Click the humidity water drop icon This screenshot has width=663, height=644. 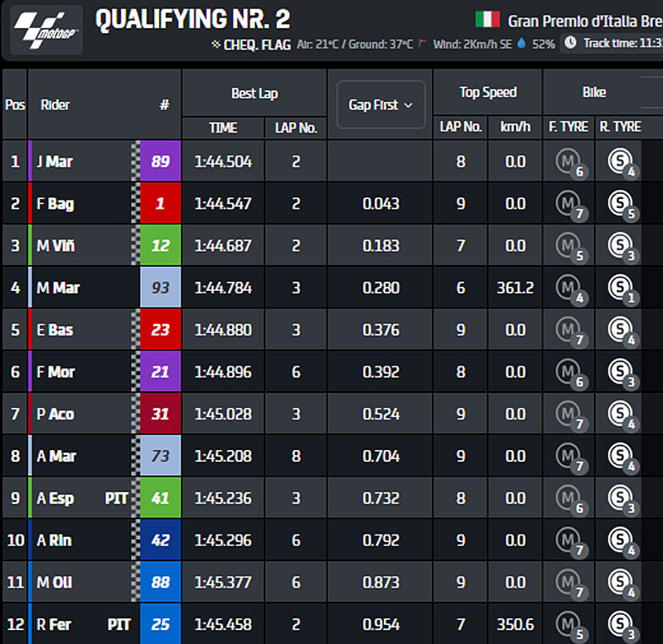pyautogui.click(x=521, y=44)
